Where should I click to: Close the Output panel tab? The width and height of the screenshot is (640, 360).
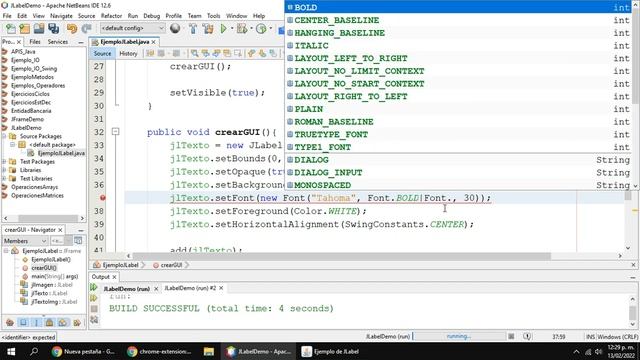click(x=114, y=277)
